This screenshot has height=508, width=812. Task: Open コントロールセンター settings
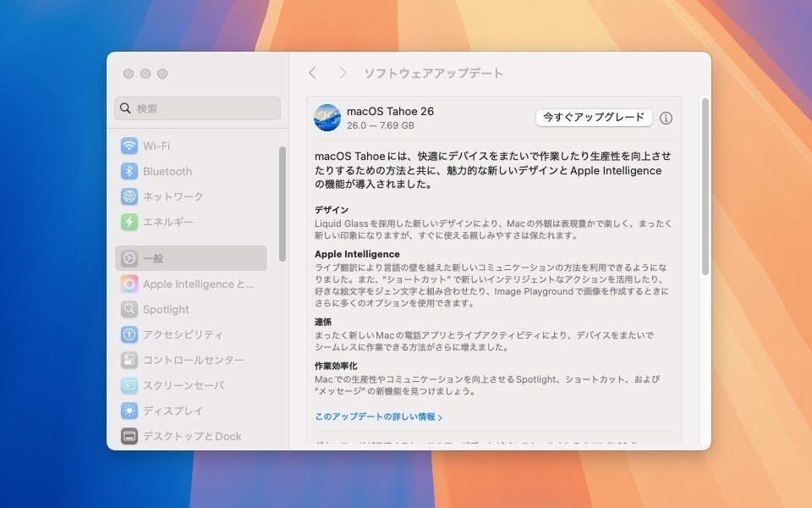pos(193,360)
